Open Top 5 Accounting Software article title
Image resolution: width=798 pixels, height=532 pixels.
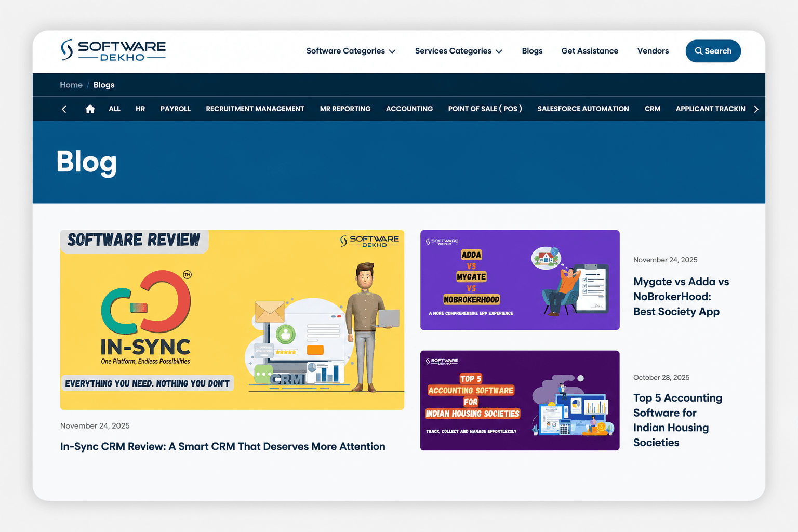677,420
